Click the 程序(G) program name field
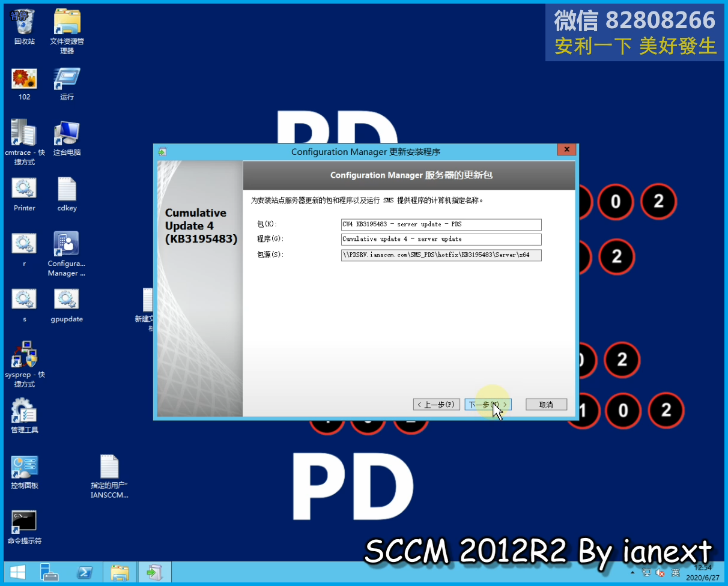Viewport: 728px width, 586px height. click(441, 240)
